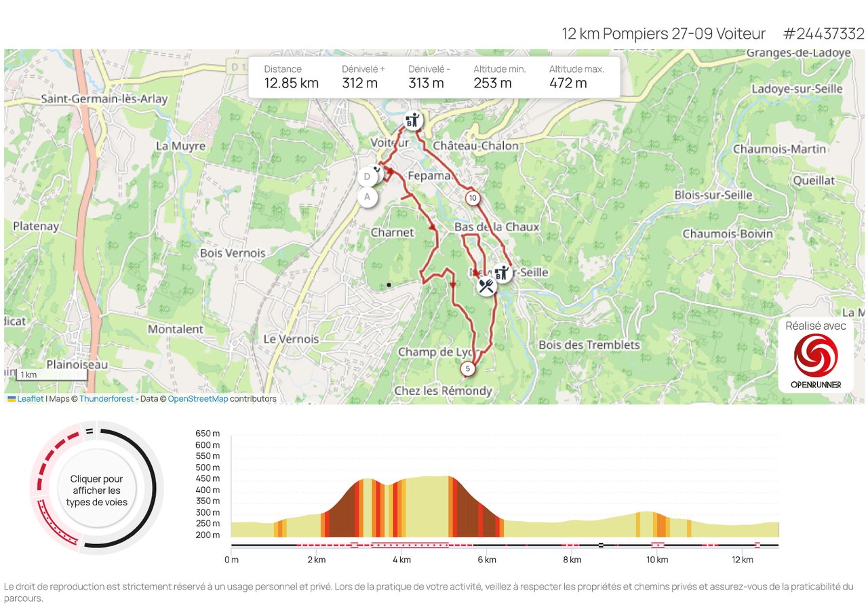
Task: Open the OpenStreetMap contributors link
Action: (197, 399)
